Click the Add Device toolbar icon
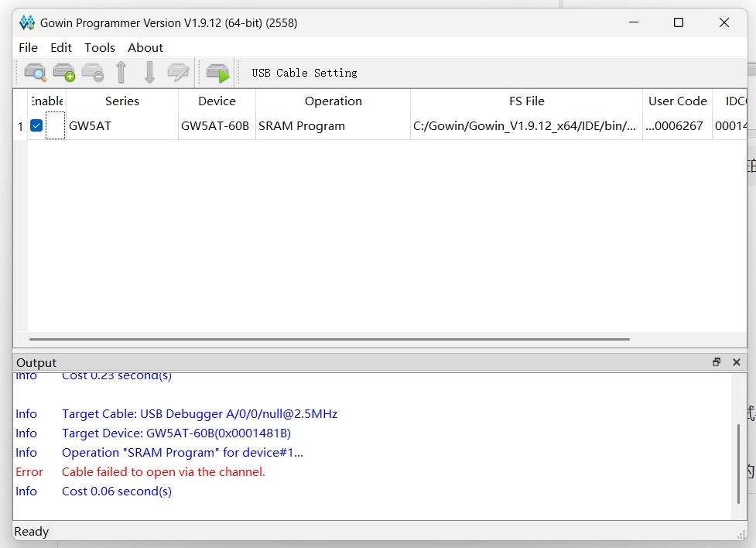This screenshot has width=756, height=548. point(63,73)
